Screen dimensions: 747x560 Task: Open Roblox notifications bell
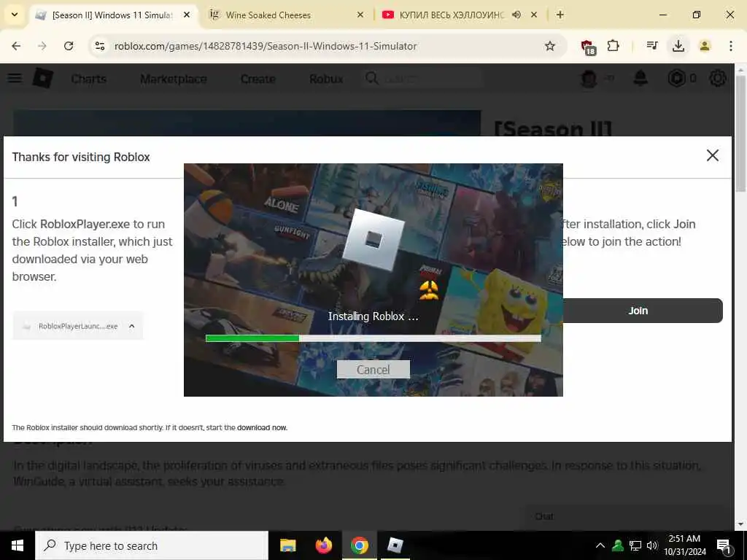click(640, 78)
